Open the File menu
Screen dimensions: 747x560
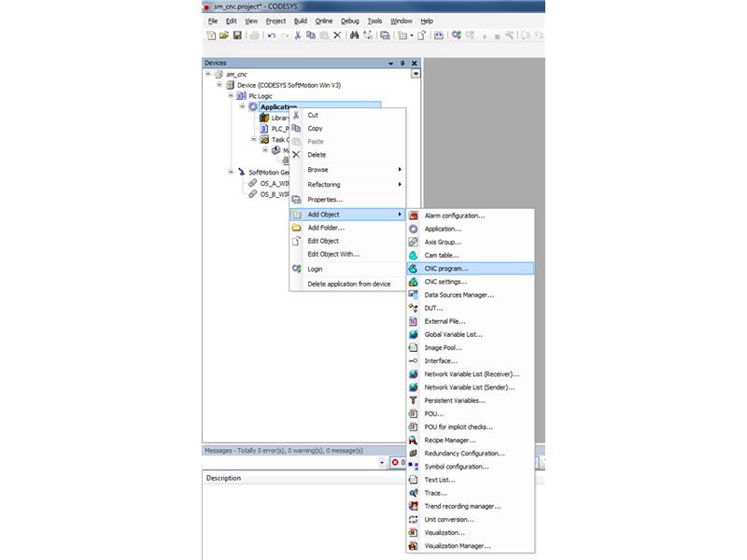pos(213,21)
